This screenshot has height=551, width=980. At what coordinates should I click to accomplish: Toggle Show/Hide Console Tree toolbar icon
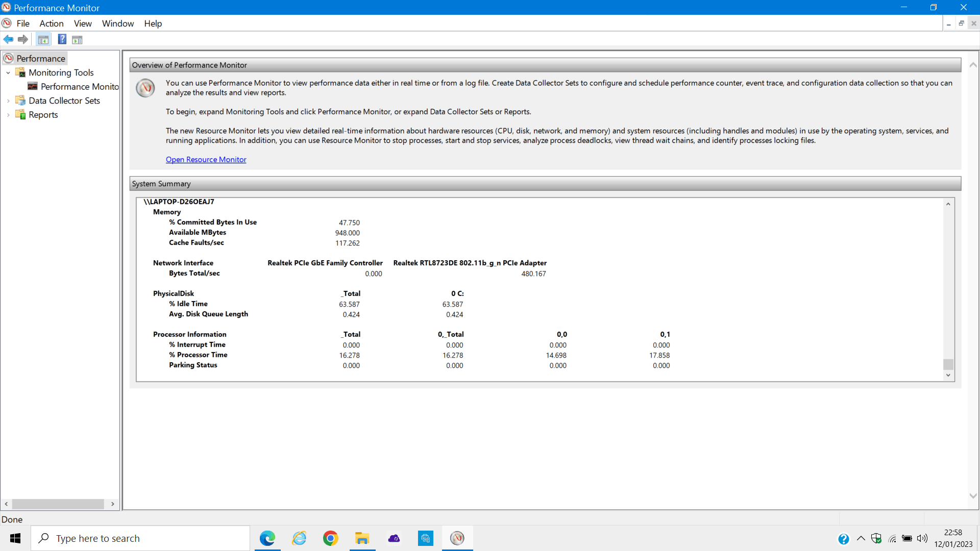point(43,39)
